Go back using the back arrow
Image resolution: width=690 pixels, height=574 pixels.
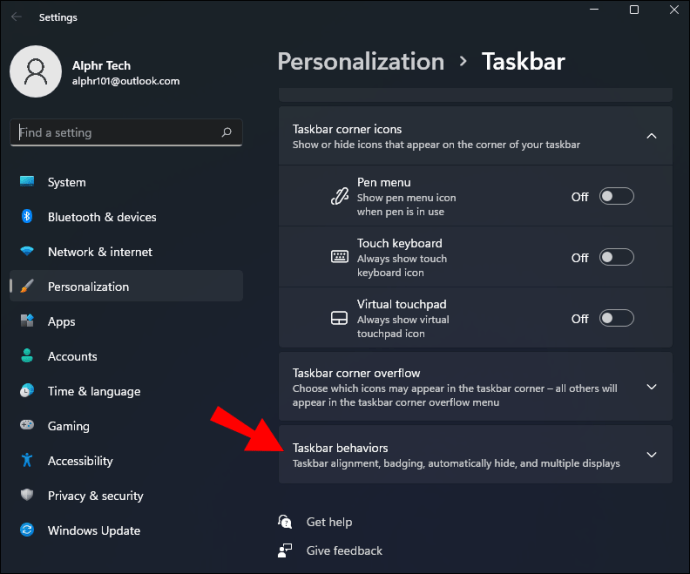(x=16, y=17)
